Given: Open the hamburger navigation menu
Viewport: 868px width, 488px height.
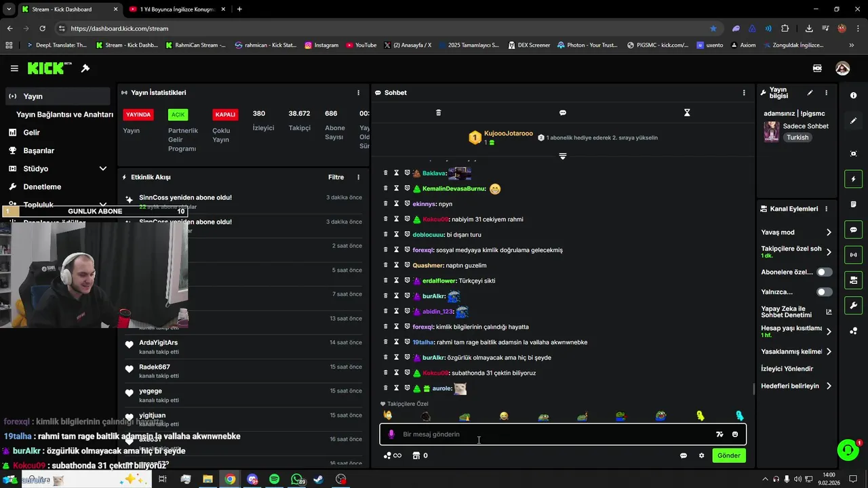Looking at the screenshot, I should pyautogui.click(x=14, y=68).
